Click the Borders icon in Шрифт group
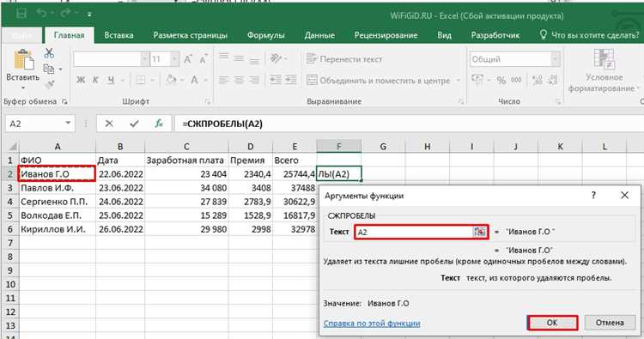The width and height of the screenshot is (644, 339). pos(141,80)
